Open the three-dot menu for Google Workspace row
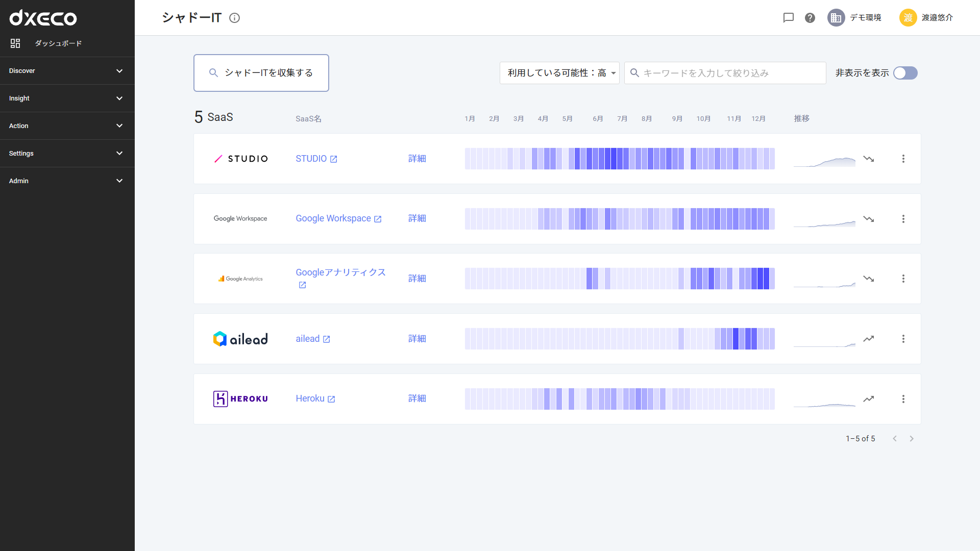Screen dimensions: 980x551 [x=903, y=219]
